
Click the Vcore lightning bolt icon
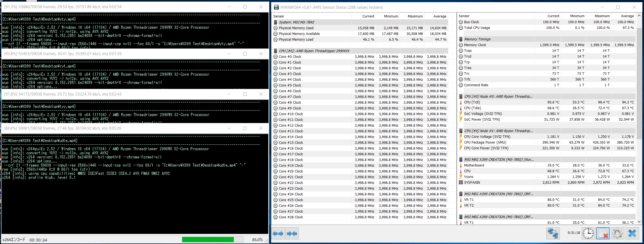(461, 177)
